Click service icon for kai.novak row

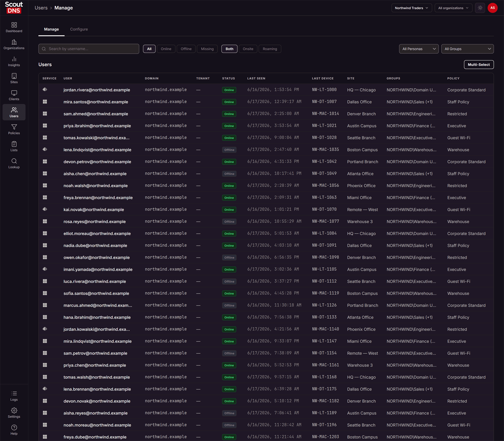click(45, 209)
